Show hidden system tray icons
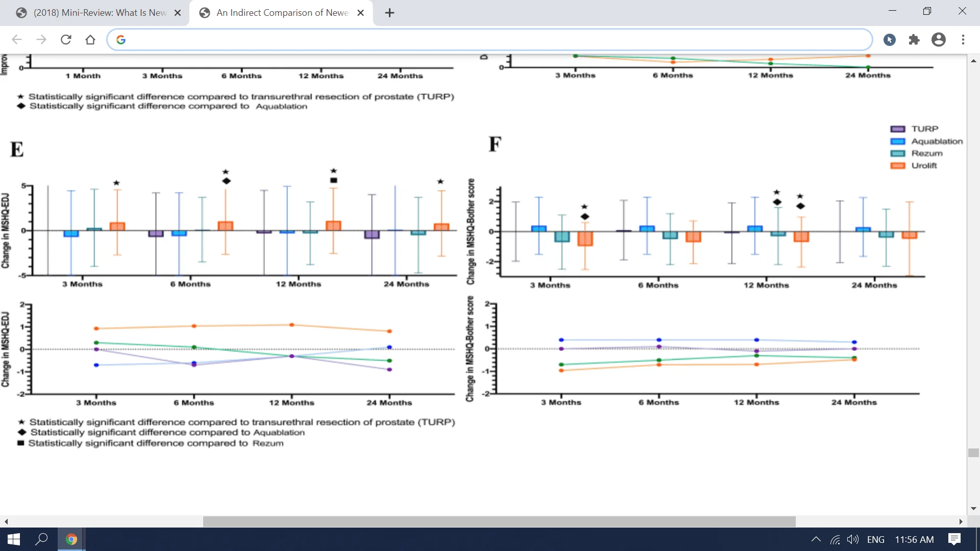The width and height of the screenshot is (980, 551). 816,539
